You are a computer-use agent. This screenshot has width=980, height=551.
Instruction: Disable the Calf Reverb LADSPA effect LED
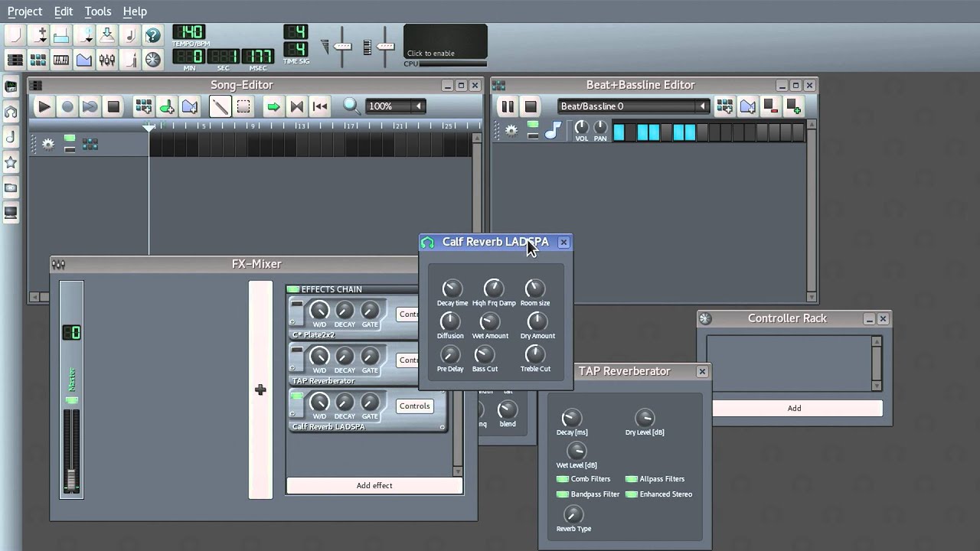pos(296,396)
